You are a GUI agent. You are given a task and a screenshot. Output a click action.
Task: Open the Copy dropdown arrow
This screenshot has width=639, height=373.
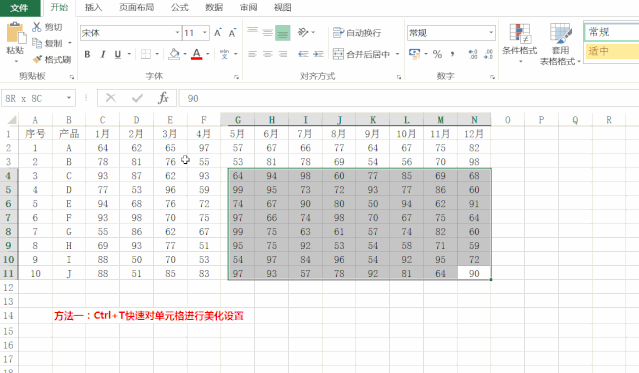click(70, 43)
